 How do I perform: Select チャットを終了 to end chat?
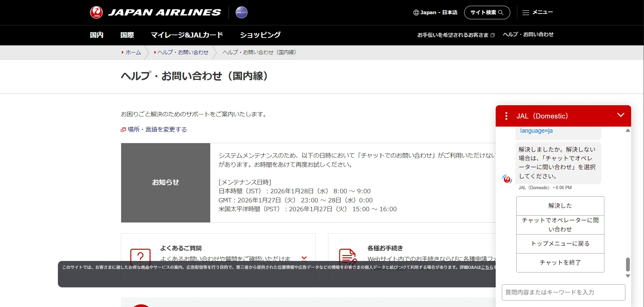click(x=560, y=263)
